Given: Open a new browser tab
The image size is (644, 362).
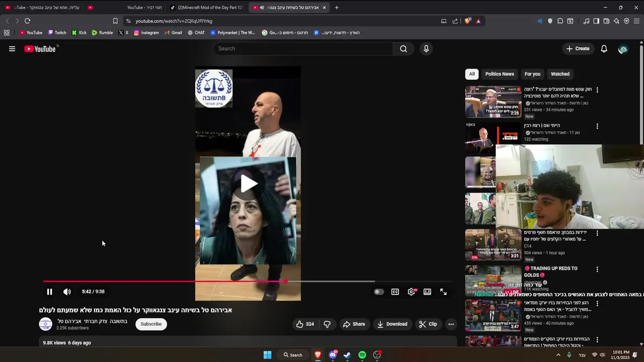Looking at the screenshot, I should pyautogui.click(x=337, y=8).
